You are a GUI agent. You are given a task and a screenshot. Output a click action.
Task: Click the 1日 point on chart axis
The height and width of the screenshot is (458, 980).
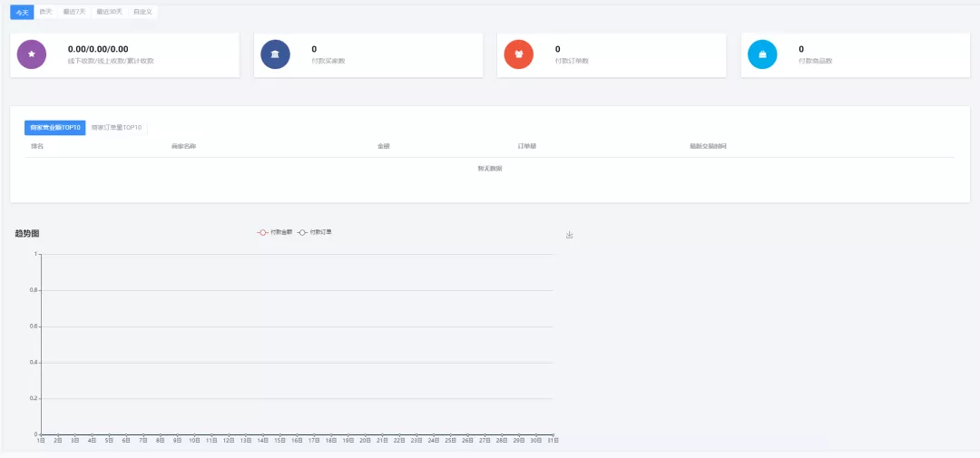41,434
